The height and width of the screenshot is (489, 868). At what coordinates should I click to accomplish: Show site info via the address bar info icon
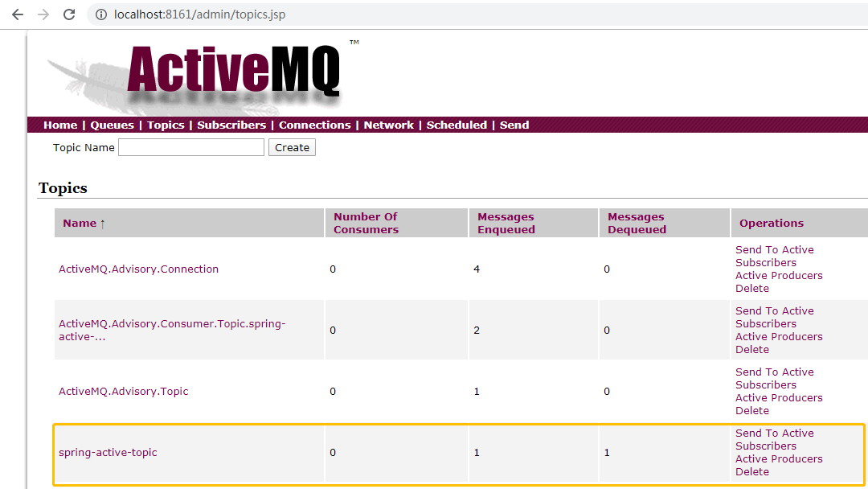pyautogui.click(x=101, y=14)
